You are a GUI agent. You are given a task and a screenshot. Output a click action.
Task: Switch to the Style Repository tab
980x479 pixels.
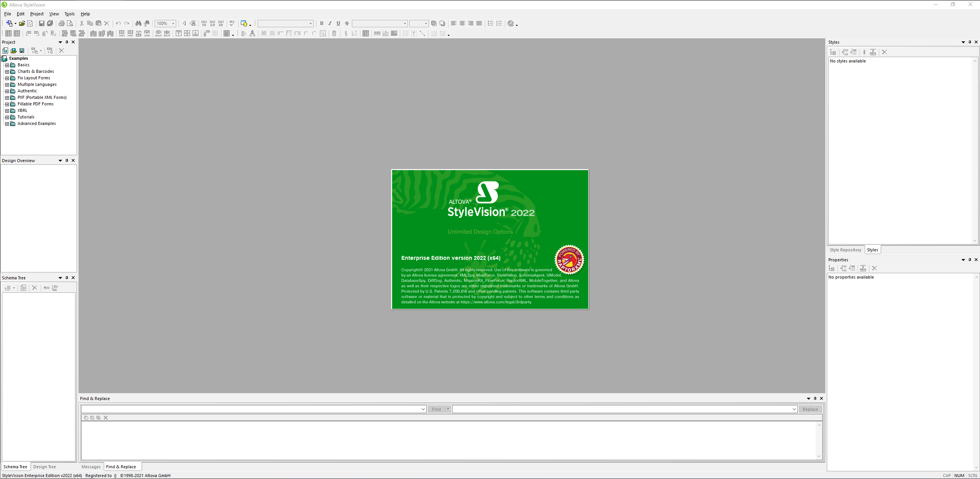tap(845, 250)
